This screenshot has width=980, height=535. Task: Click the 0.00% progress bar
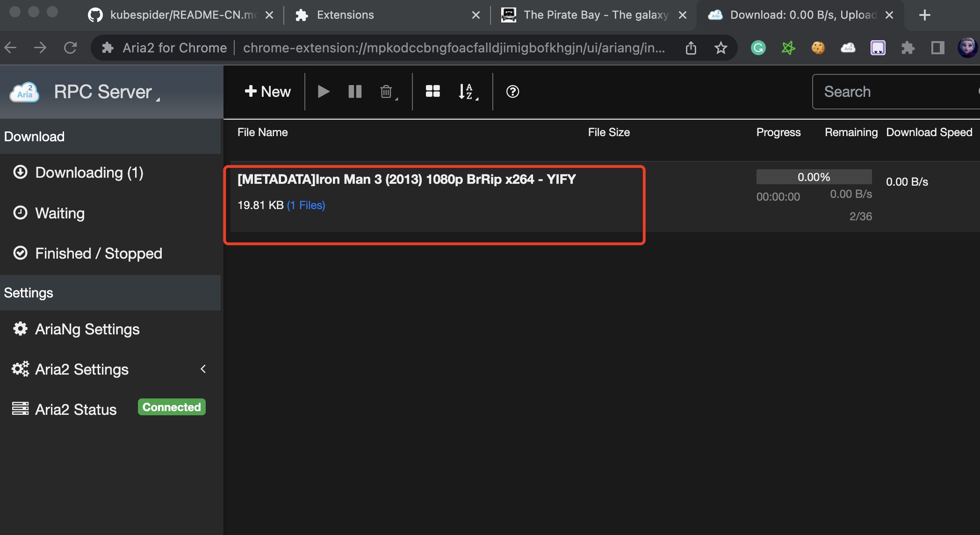click(x=814, y=177)
